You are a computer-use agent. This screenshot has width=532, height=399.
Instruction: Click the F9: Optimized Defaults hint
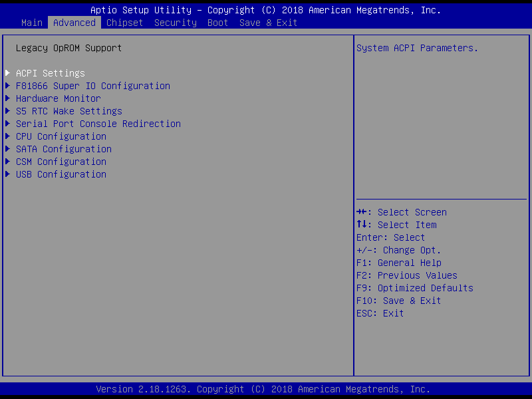click(415, 288)
